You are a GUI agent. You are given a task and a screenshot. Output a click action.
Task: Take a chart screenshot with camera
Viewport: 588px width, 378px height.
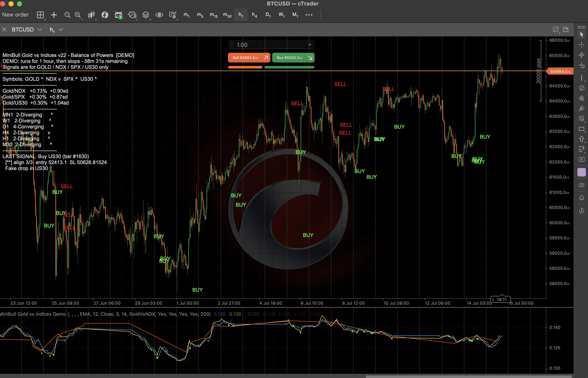point(582,185)
